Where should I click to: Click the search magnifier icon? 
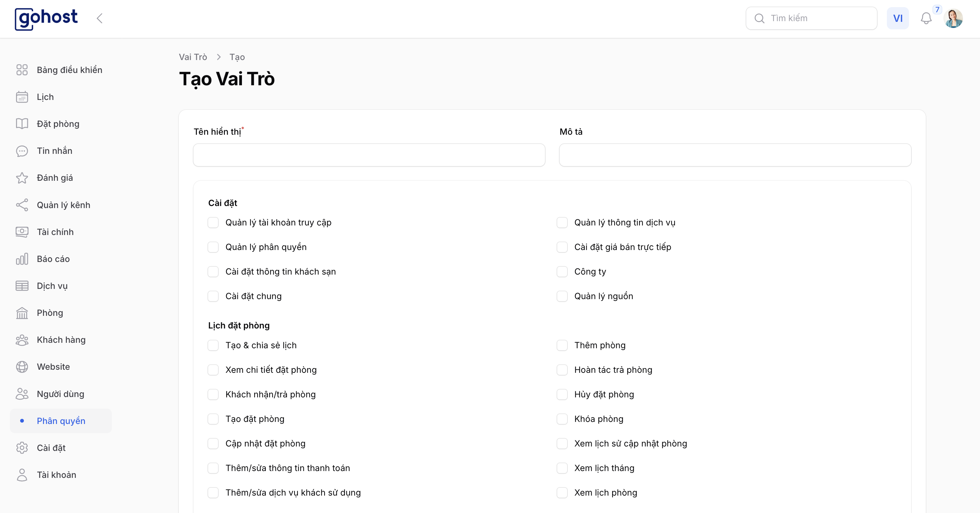pos(759,18)
